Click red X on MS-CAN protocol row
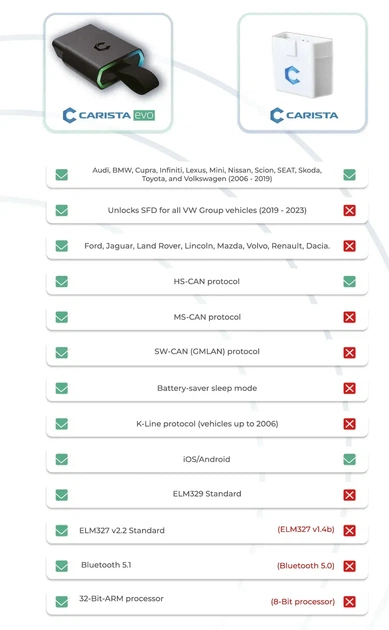The image size is (389, 630). coord(349,317)
